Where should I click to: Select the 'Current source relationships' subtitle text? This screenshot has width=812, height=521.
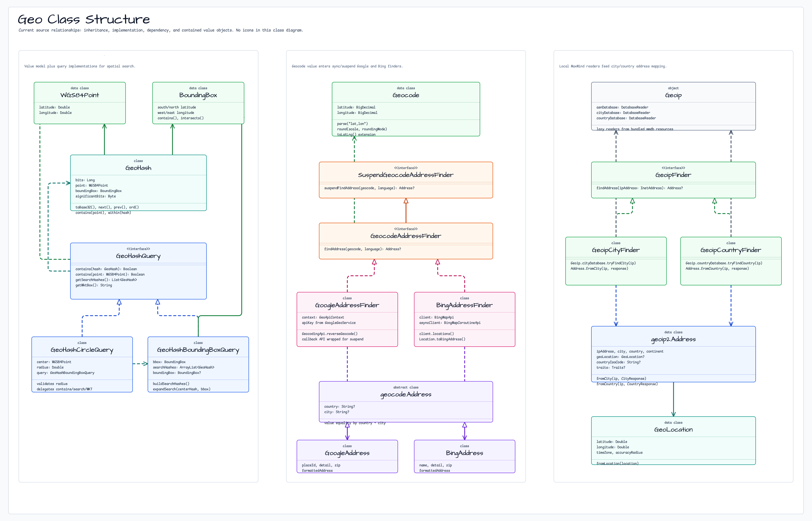tap(161, 30)
